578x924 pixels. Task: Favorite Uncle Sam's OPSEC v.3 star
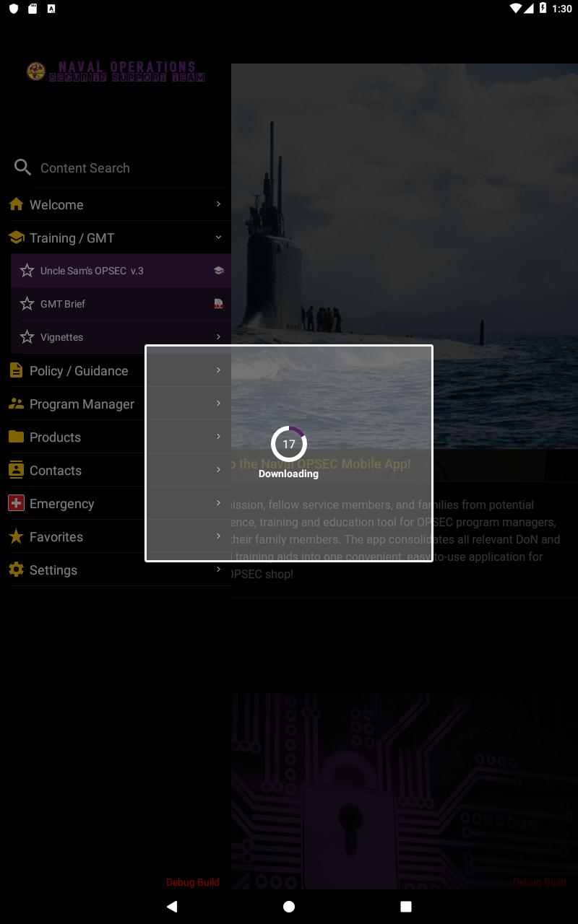pos(27,271)
